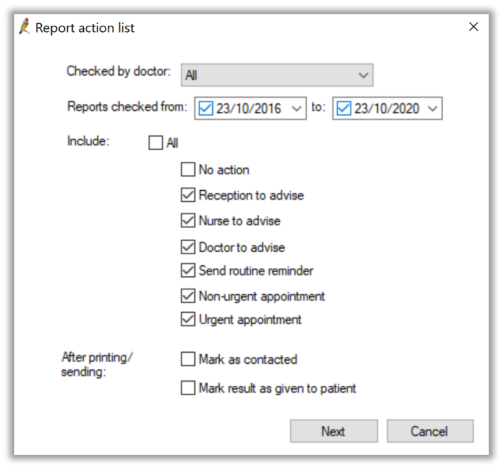Check Mark as contacted
This screenshot has width=503, height=469.
pyautogui.click(x=188, y=359)
